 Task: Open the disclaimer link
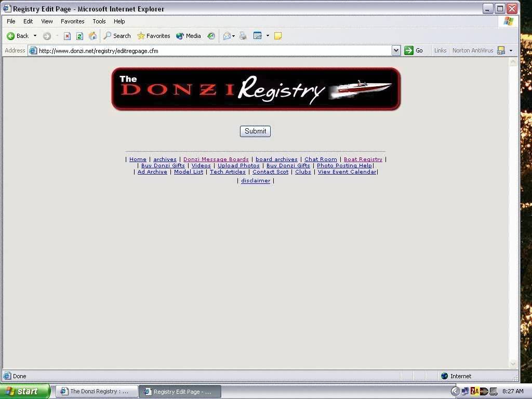click(x=256, y=180)
